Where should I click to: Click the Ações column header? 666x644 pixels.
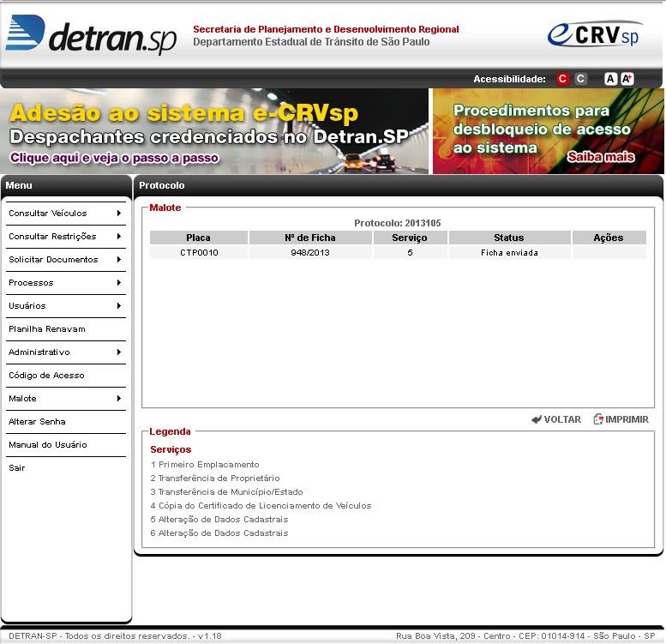point(609,238)
